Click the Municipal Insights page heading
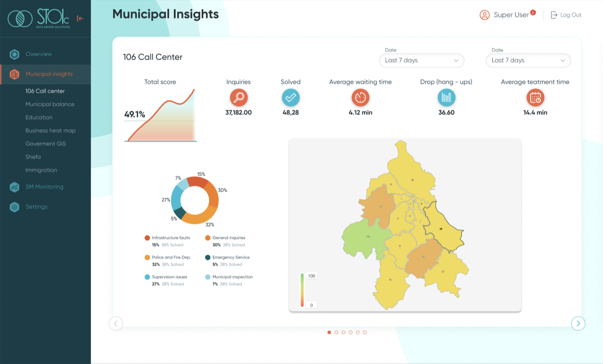The height and width of the screenshot is (364, 603). pyautogui.click(x=166, y=14)
